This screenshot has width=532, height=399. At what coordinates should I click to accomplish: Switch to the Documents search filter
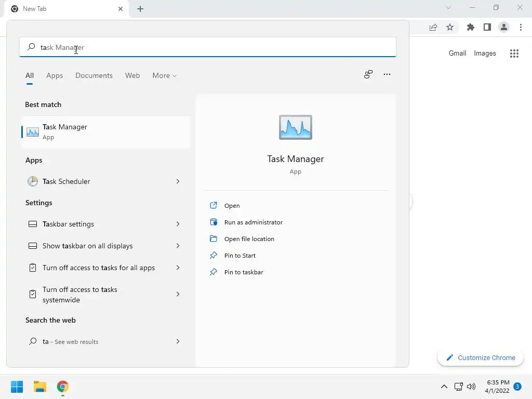click(94, 75)
